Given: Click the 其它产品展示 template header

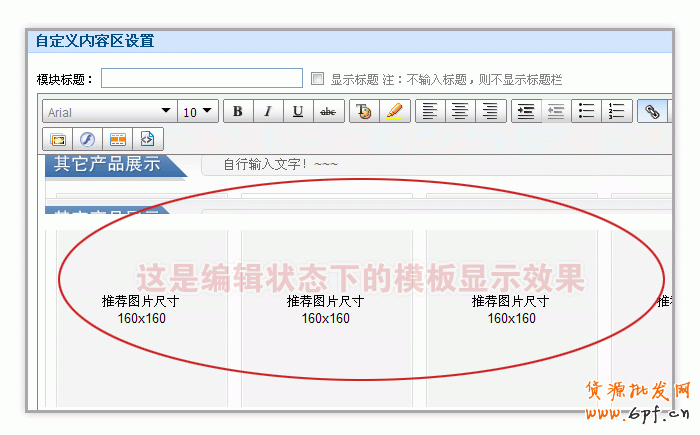Looking at the screenshot, I should [107, 164].
